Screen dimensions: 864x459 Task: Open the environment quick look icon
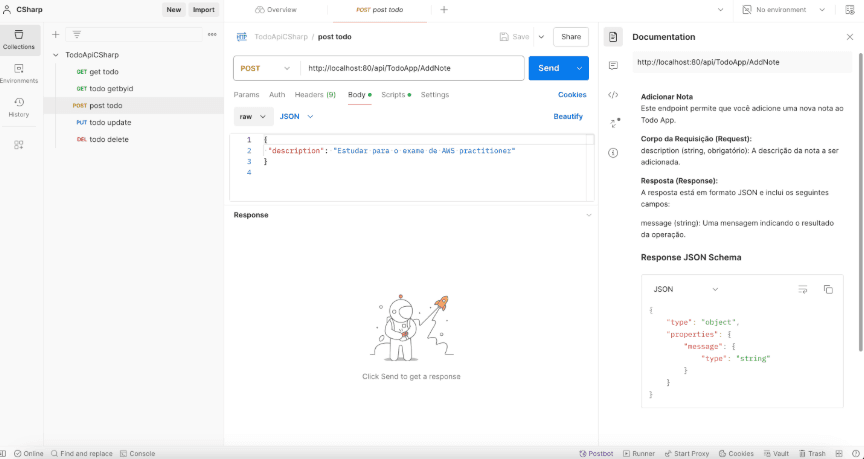tap(849, 10)
